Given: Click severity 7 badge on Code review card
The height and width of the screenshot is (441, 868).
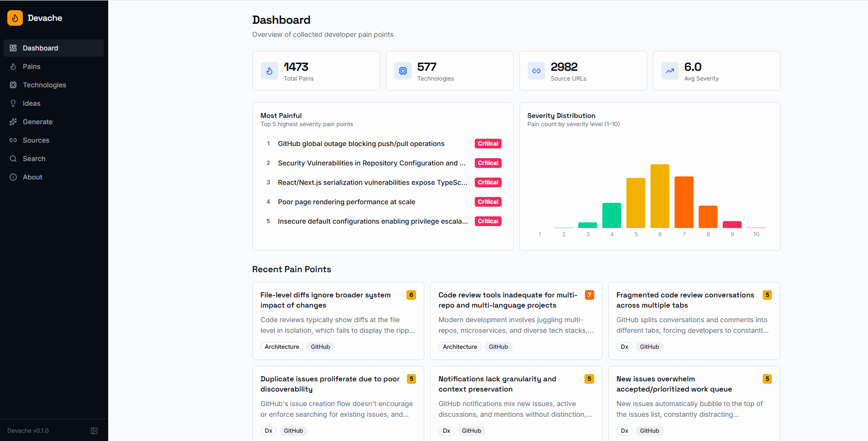Looking at the screenshot, I should [x=589, y=295].
